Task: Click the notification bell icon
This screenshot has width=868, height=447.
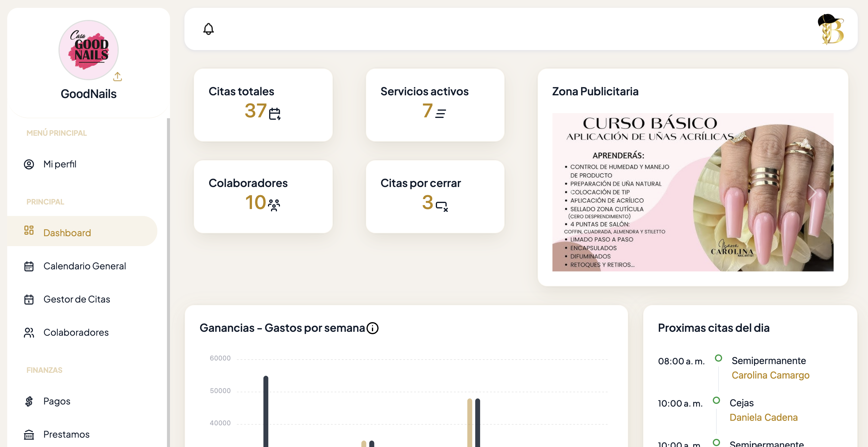Action: pyautogui.click(x=208, y=29)
